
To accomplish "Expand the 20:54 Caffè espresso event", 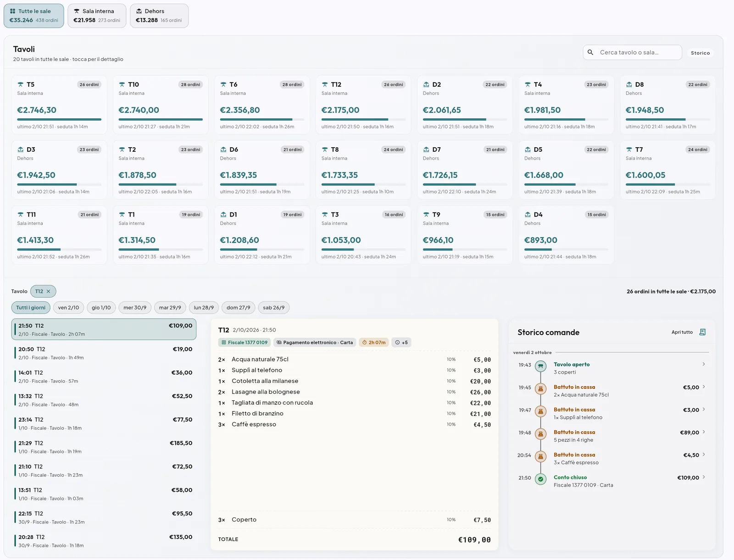I will tap(704, 455).
